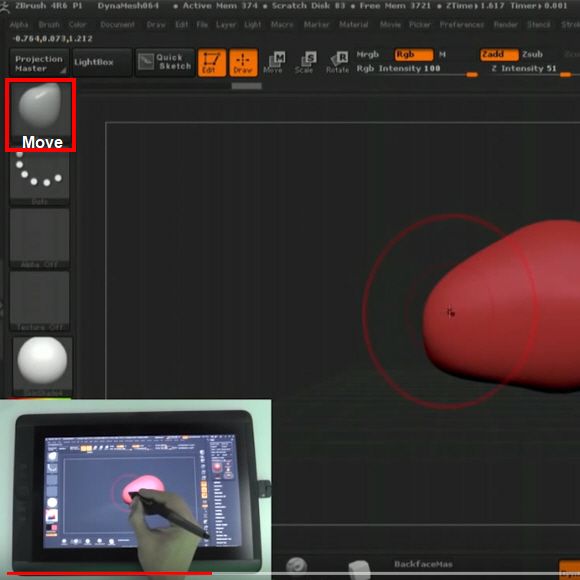The height and width of the screenshot is (580, 580).
Task: Open the Document menu
Action: coord(117,25)
